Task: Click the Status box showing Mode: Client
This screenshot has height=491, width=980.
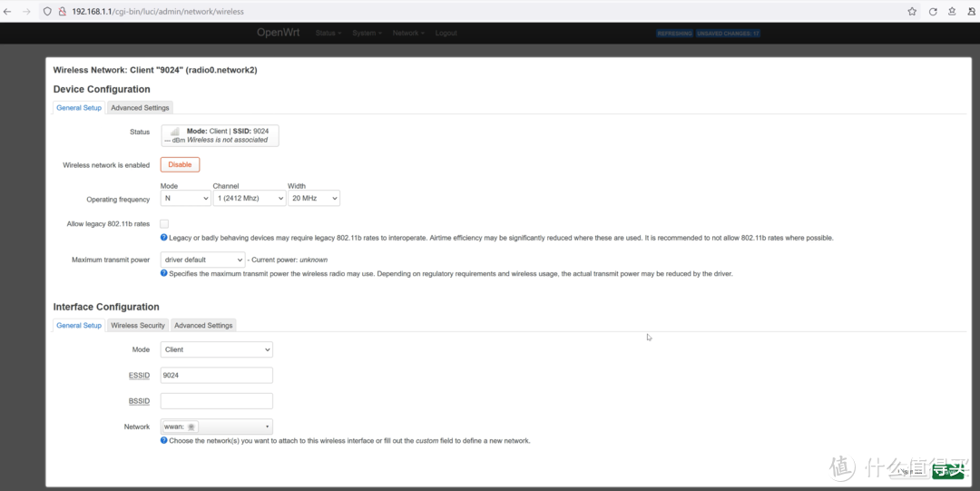Action: 220,135
